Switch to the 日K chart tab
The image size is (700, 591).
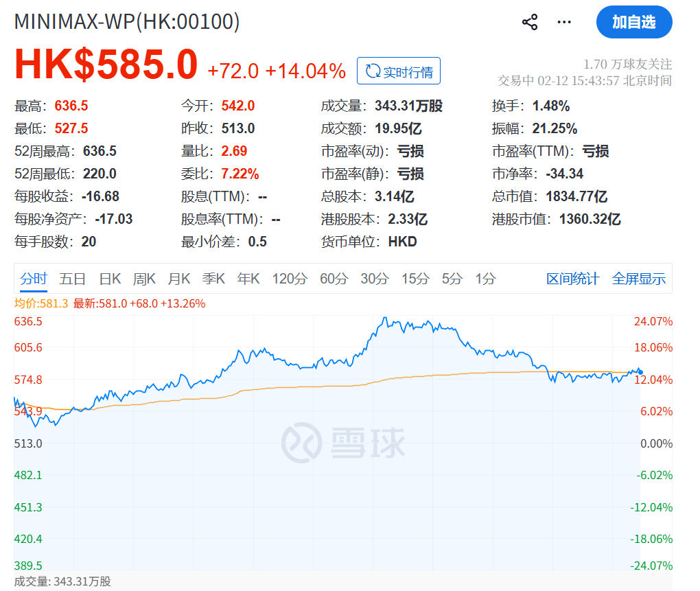111,279
